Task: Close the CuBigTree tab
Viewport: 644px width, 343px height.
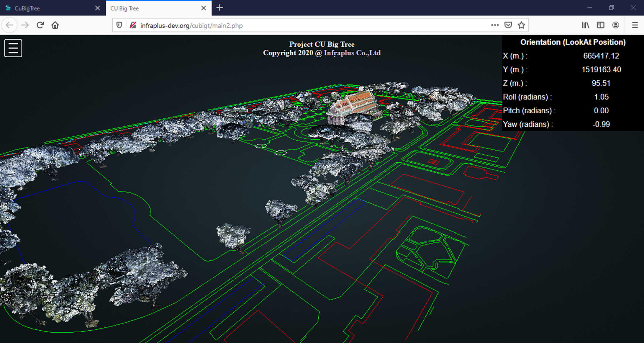Action: [98, 8]
